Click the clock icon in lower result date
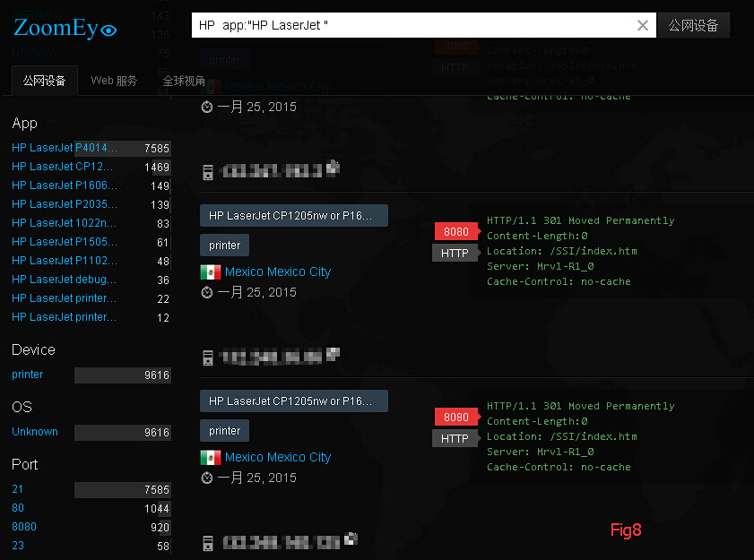 207,478
